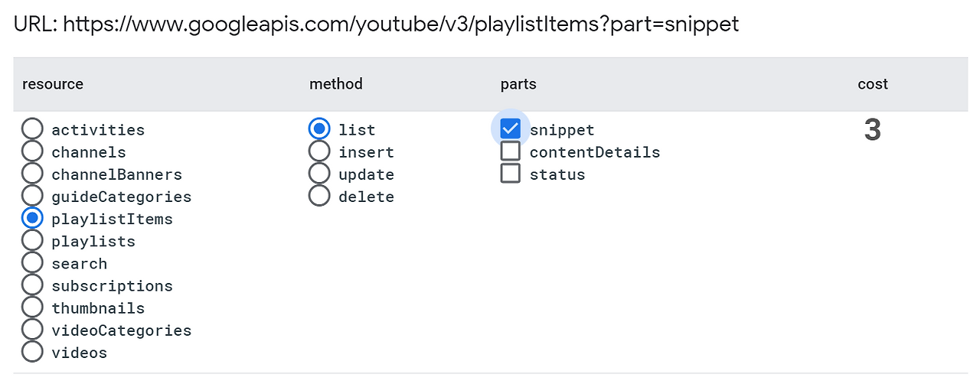The height and width of the screenshot is (384, 980).
Task: Select the playlists resource option
Action: pos(32,241)
